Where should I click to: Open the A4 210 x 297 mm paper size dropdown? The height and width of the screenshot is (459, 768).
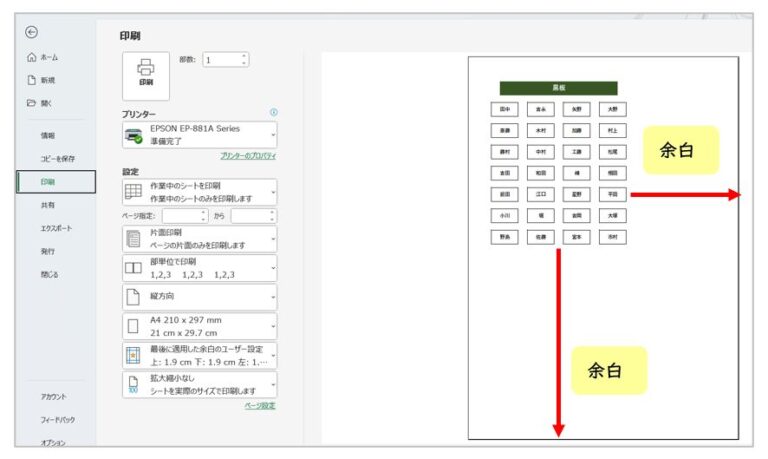pos(272,326)
